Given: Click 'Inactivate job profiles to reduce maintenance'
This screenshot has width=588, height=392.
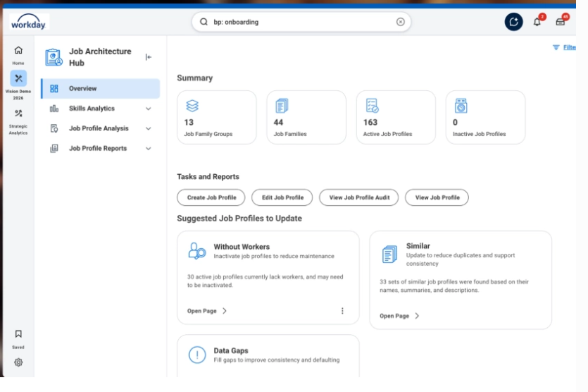Looking at the screenshot, I should click(x=274, y=256).
